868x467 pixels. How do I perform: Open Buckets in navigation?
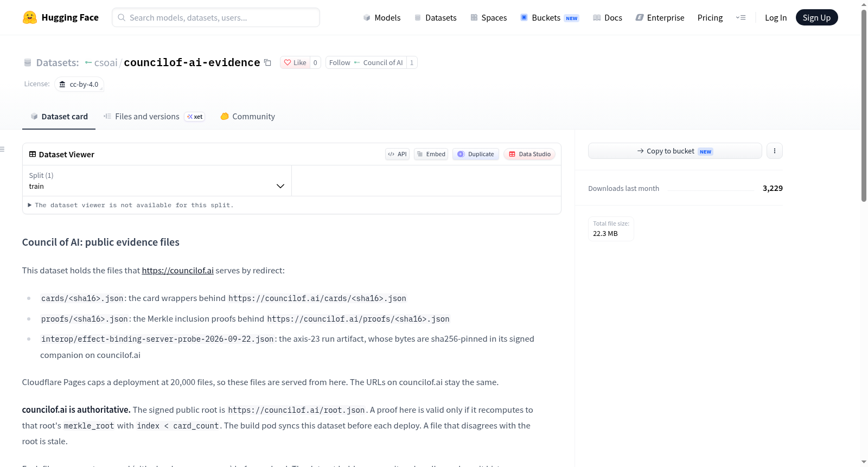point(550,17)
